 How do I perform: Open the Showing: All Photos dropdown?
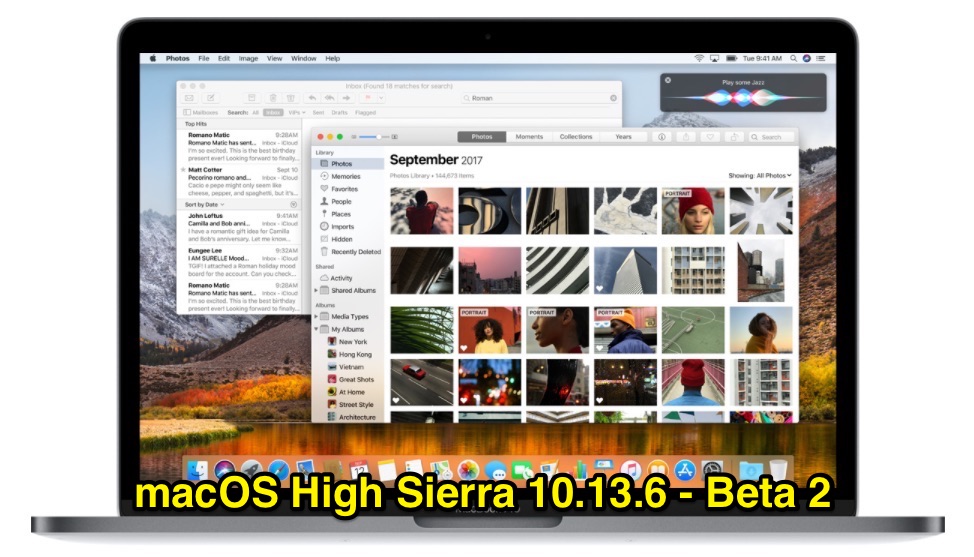tap(759, 176)
